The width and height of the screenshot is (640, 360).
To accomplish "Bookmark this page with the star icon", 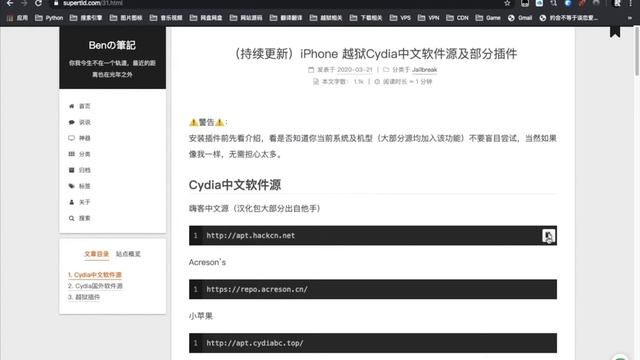I will [507, 3].
